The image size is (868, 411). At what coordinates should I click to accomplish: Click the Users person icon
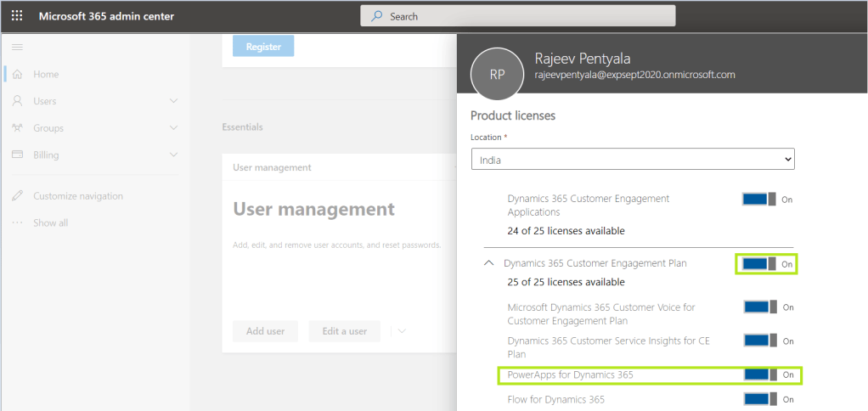17,101
